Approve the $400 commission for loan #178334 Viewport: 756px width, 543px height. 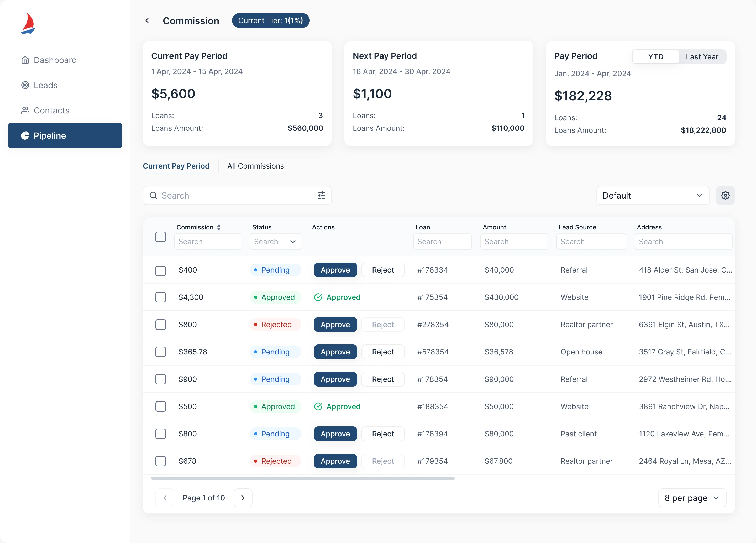point(335,270)
